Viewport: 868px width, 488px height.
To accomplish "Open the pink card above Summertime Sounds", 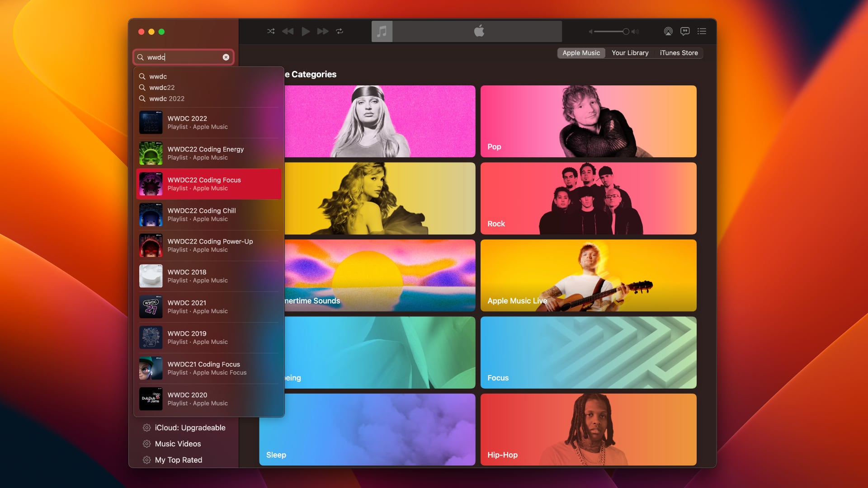I will click(380, 121).
